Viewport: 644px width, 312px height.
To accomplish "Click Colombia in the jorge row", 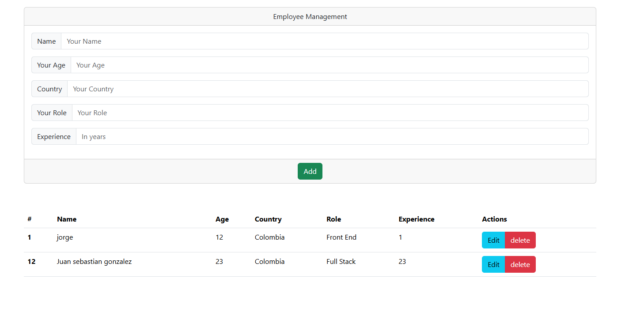I will tap(269, 237).
